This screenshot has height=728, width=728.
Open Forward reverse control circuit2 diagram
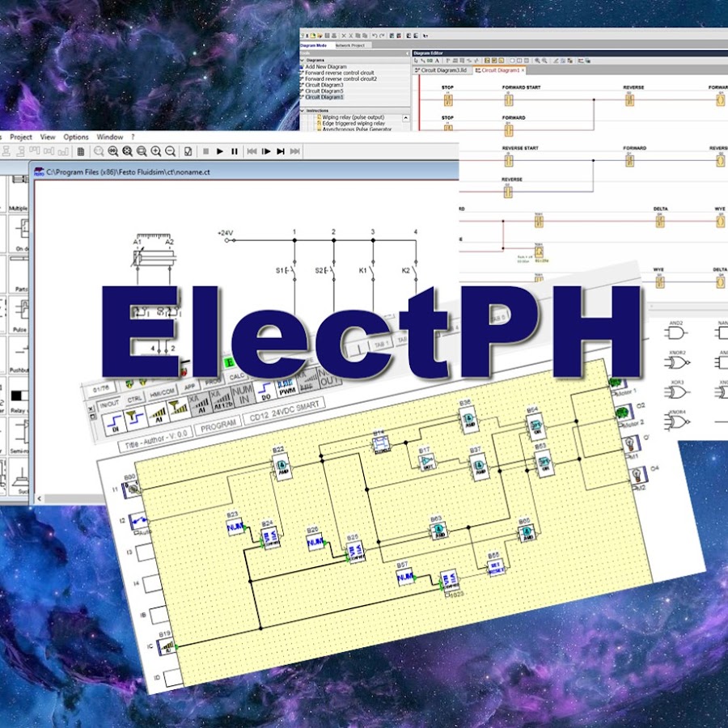341,79
